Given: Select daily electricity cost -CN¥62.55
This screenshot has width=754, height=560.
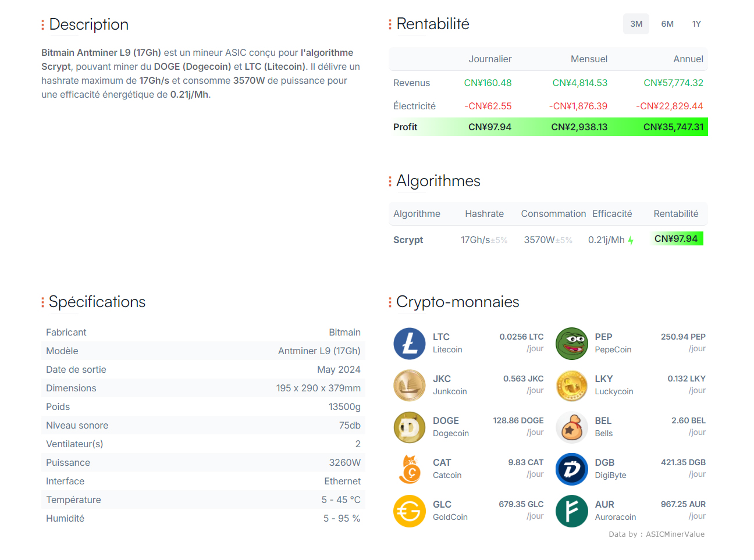Looking at the screenshot, I should click(488, 106).
